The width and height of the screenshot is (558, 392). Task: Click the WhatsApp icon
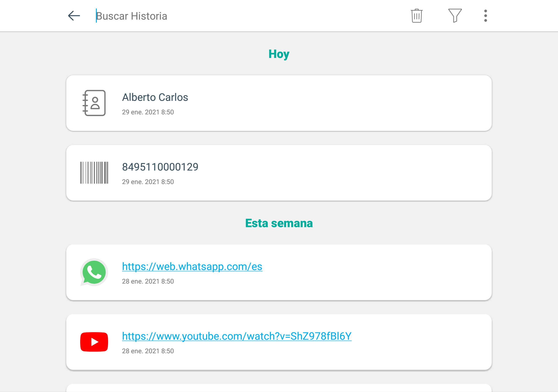coord(94,272)
